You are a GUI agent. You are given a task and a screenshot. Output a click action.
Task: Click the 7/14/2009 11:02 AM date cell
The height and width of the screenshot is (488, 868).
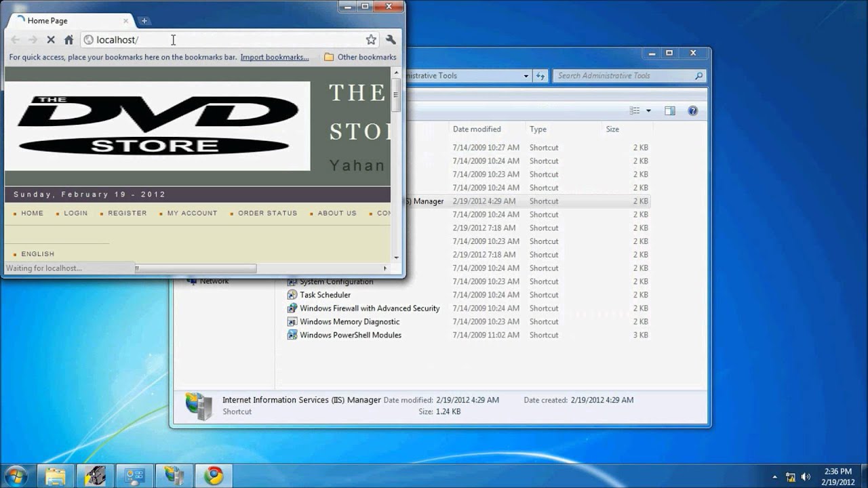point(486,335)
